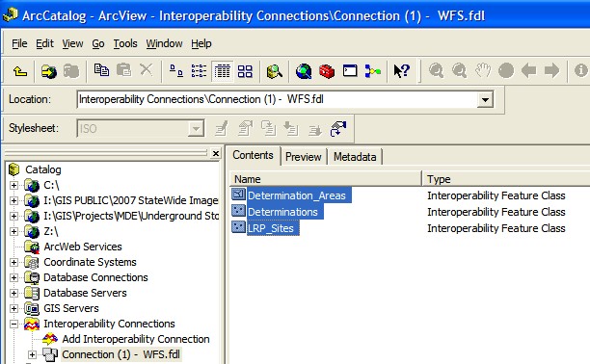Click the Connect To Folder icon
Screen dimensions: 590x364
tap(49, 70)
